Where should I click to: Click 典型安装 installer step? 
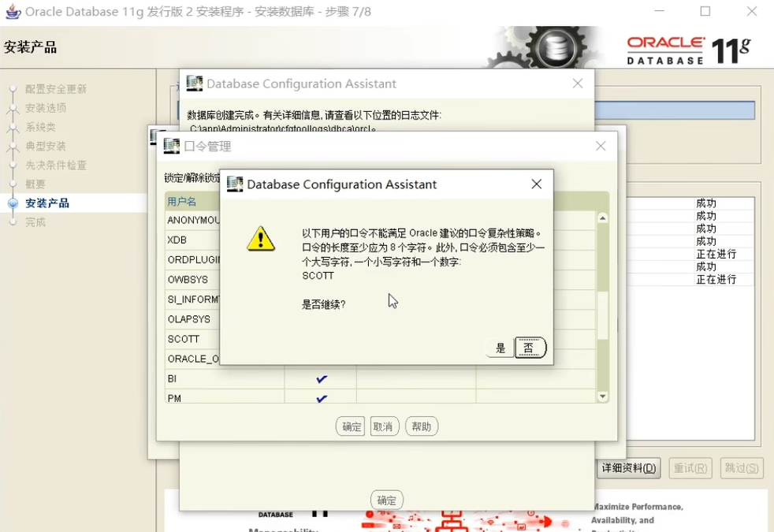tap(46, 146)
